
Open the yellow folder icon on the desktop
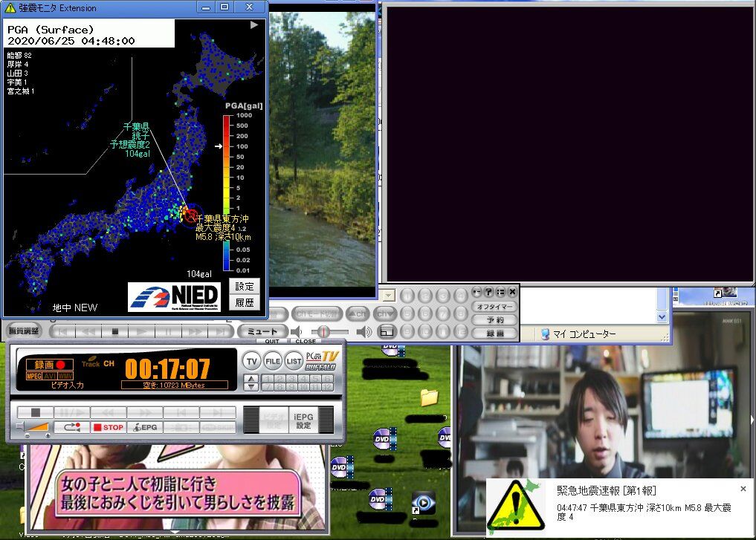[429, 397]
